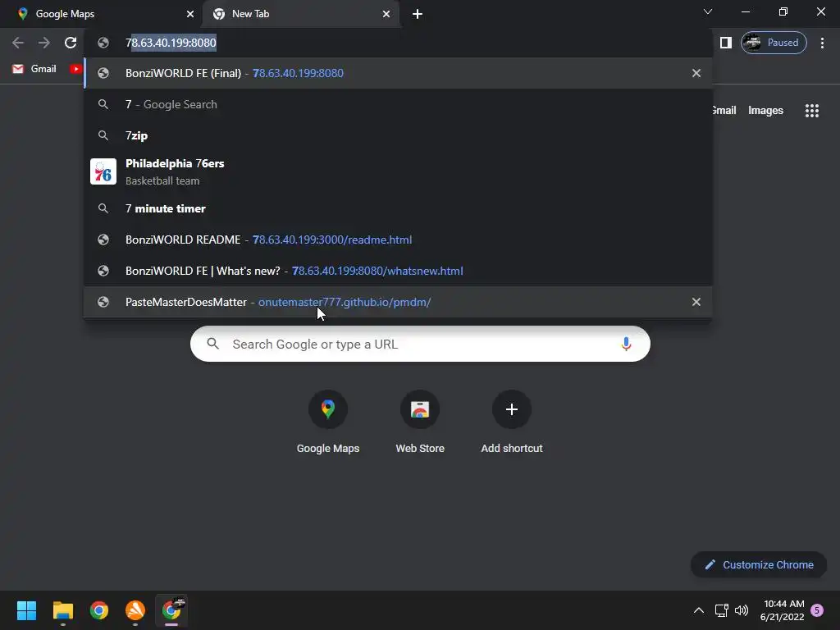Image resolution: width=840 pixels, height=630 pixels.
Task: Select the 7 minute timer suggestion
Action: (x=398, y=208)
